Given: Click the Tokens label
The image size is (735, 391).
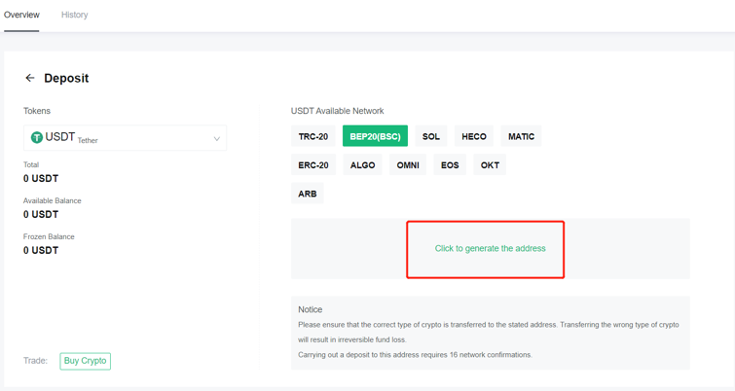Looking at the screenshot, I should pyautogui.click(x=37, y=111).
